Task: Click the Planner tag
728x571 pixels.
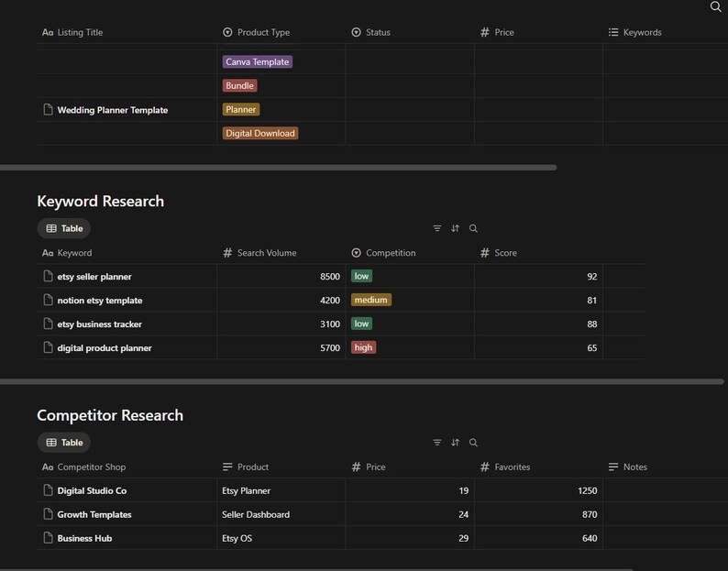Action: coord(240,110)
